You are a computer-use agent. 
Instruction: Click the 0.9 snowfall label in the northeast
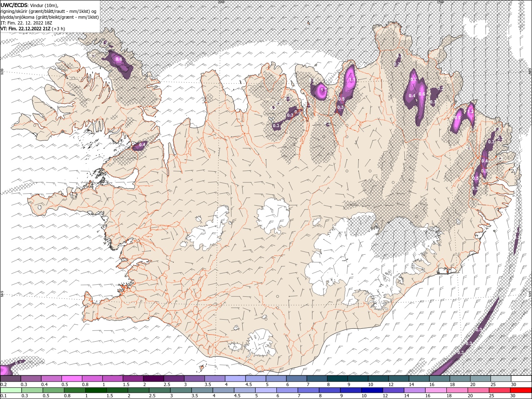[x=458, y=118]
